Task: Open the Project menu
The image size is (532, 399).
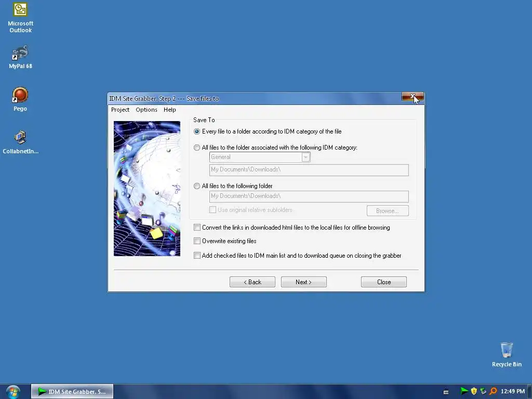Action: pyautogui.click(x=120, y=110)
